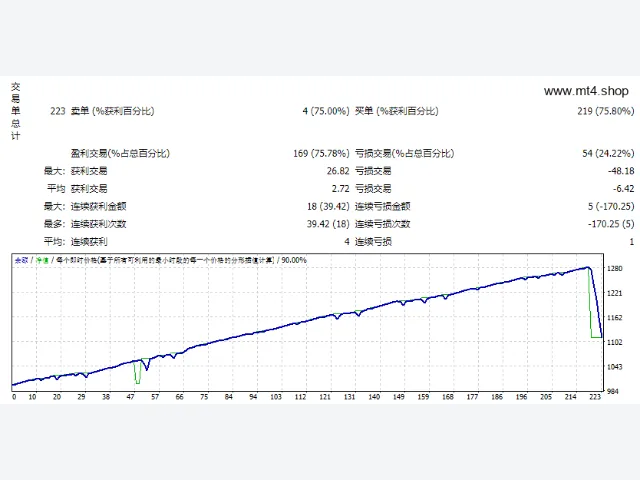The image size is (640, 480).
Task: Select the consecutive wins value 18 (39.42)
Action: [328, 207]
